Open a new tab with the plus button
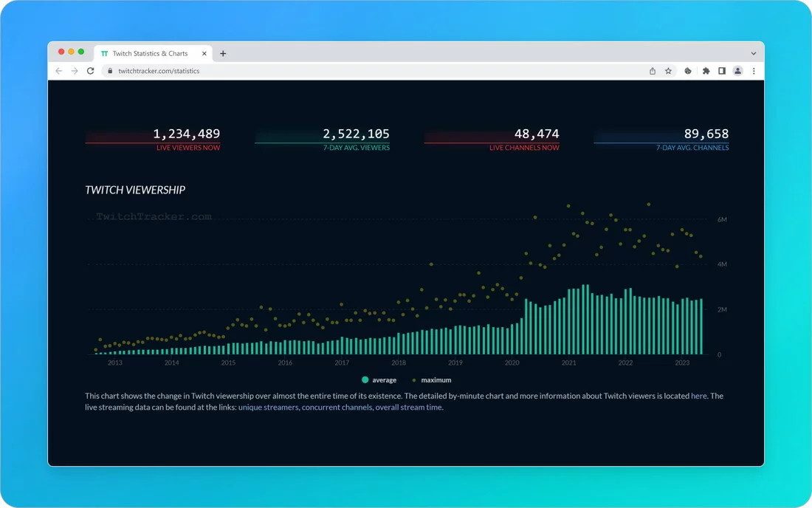 pyautogui.click(x=223, y=53)
